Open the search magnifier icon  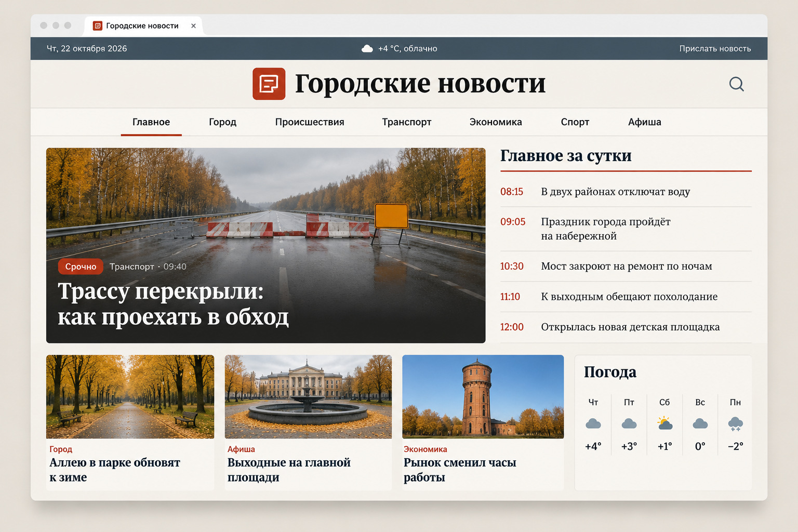point(737,84)
